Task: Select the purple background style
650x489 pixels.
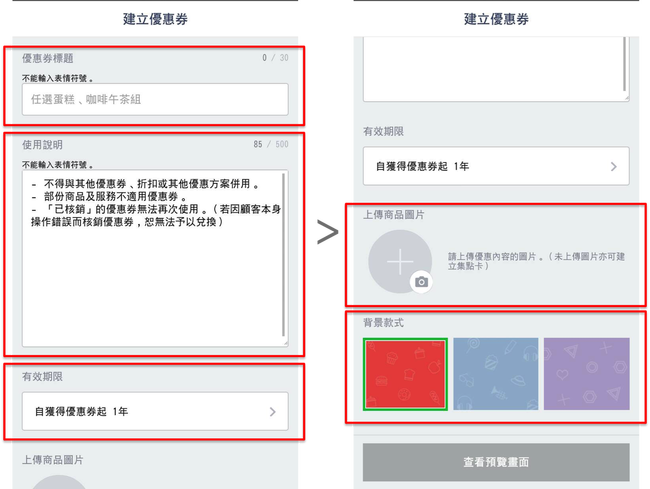Action: (587, 374)
